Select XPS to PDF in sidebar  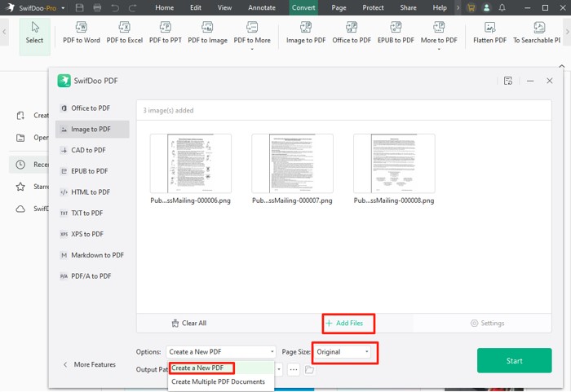point(92,234)
